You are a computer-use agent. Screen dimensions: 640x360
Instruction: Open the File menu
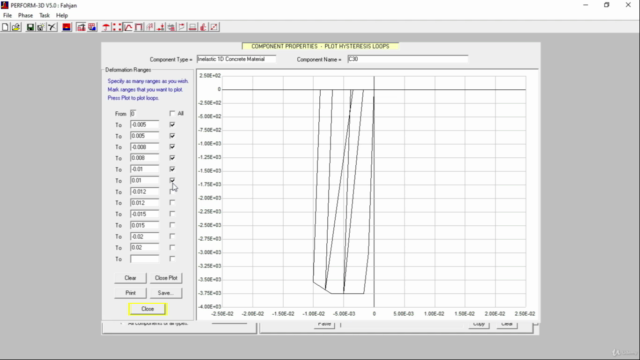pos(7,16)
